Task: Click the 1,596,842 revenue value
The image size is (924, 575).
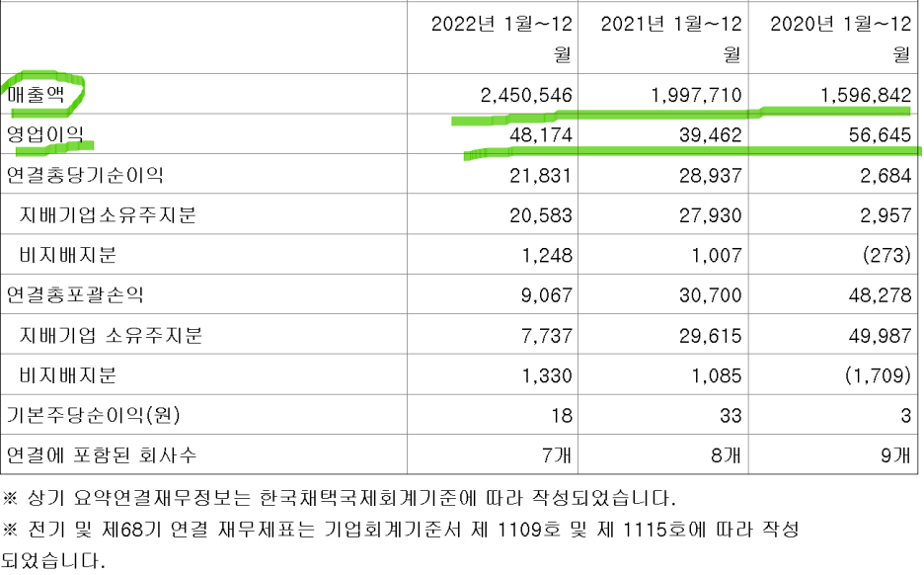Action: [x=866, y=95]
